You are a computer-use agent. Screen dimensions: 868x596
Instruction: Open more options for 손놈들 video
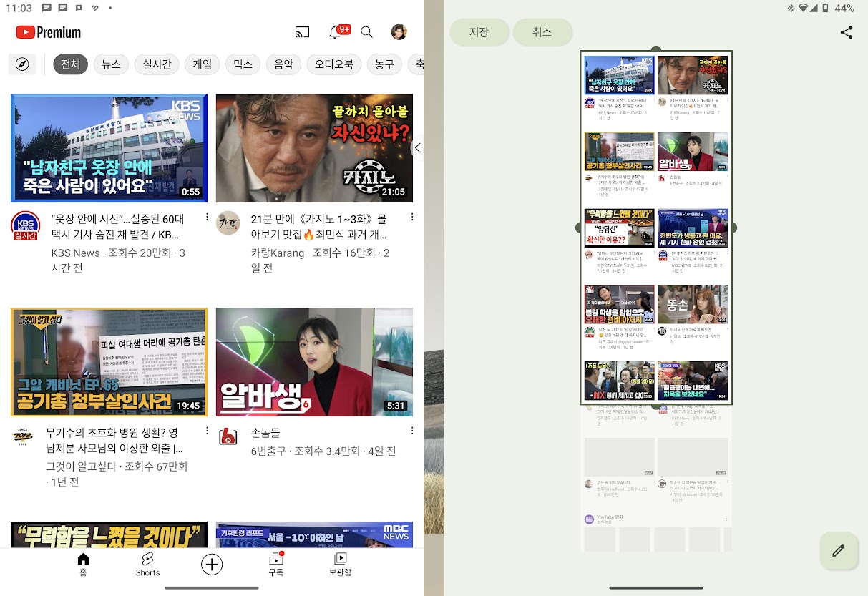[x=412, y=431]
